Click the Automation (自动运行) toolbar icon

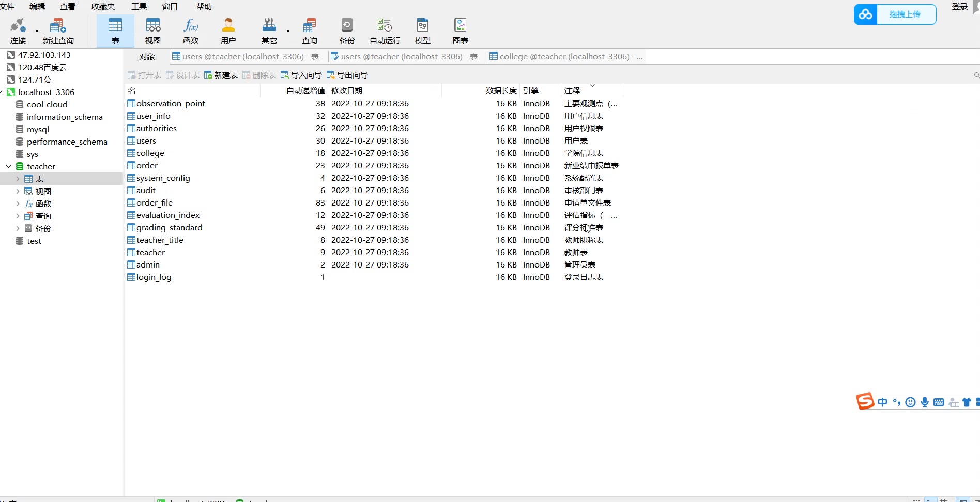(385, 31)
